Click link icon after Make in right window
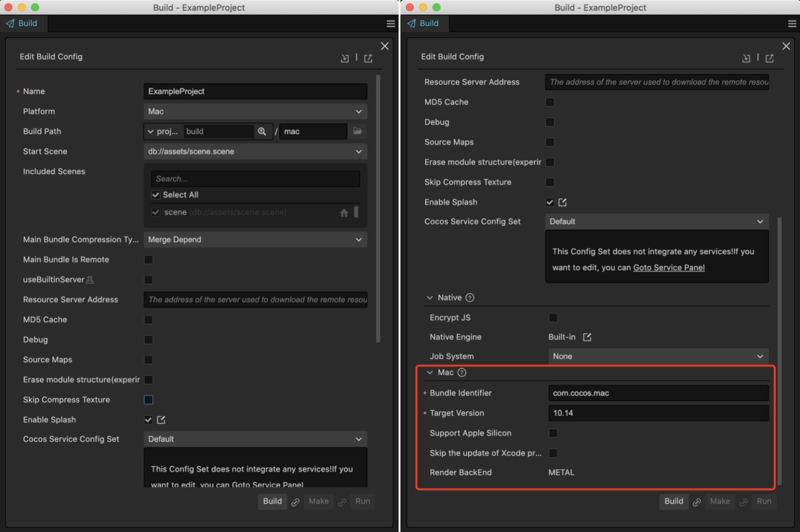800x532 pixels. [x=744, y=502]
